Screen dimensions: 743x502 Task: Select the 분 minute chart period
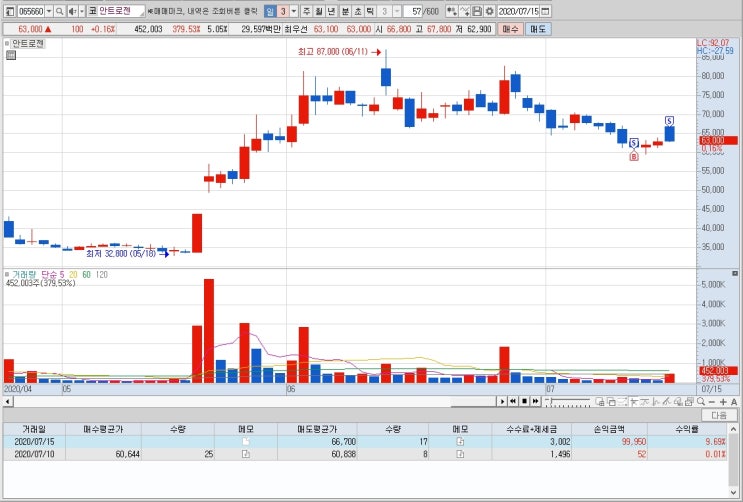pyautogui.click(x=345, y=11)
